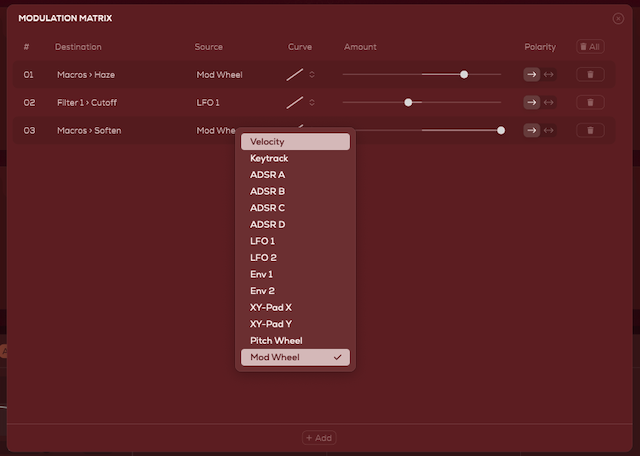The width and height of the screenshot is (640, 456).
Task: Delete modulation row 02 with trash icon
Action: click(590, 102)
